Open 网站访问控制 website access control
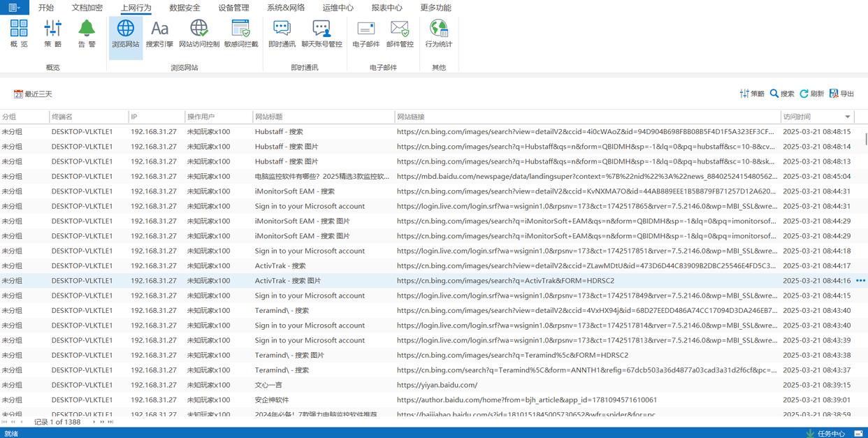868x438 pixels. point(198,34)
